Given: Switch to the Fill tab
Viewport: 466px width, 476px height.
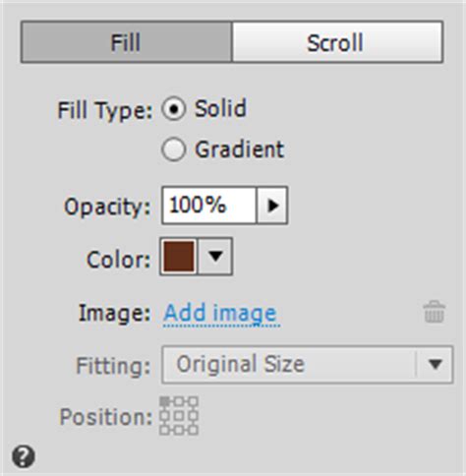Looking at the screenshot, I should [x=126, y=42].
